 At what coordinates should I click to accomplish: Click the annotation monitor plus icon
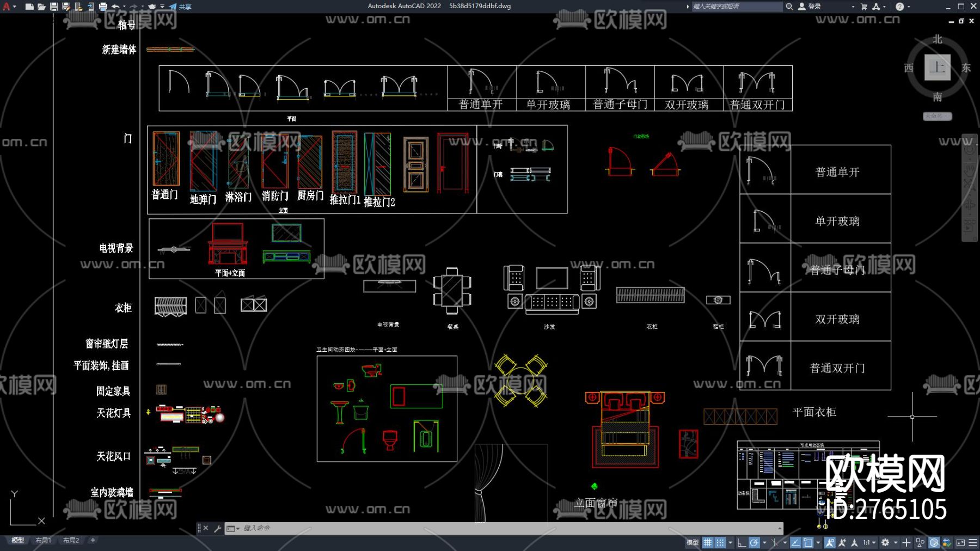[x=906, y=542]
